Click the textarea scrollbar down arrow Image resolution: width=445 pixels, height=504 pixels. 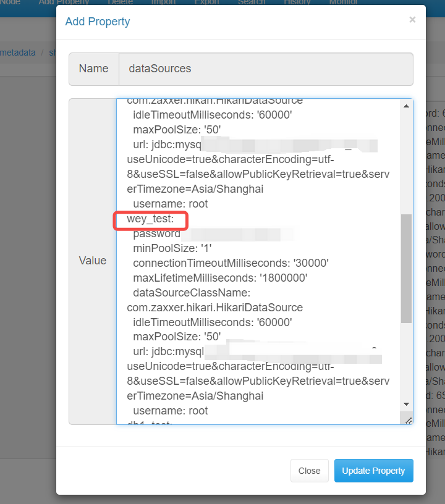tap(407, 404)
